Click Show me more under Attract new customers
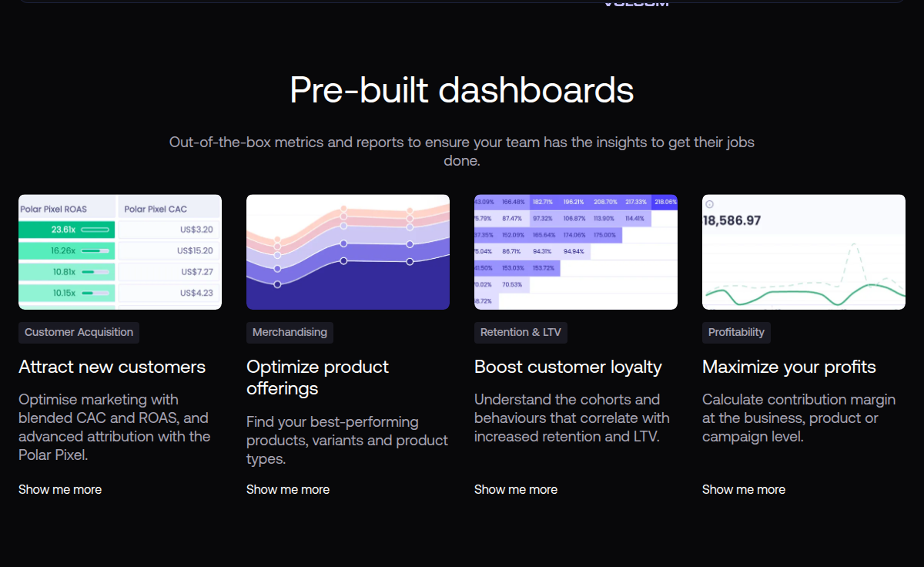This screenshot has width=924, height=567. pos(60,489)
